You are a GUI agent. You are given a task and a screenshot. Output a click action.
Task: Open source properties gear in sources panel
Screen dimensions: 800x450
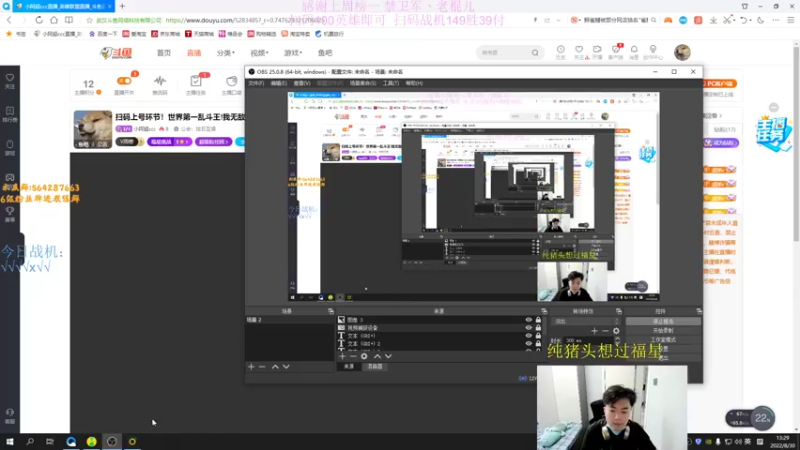click(x=364, y=356)
